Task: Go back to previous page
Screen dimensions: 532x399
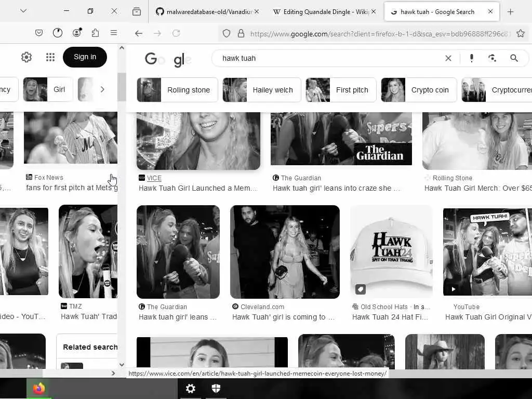Action: point(138,33)
